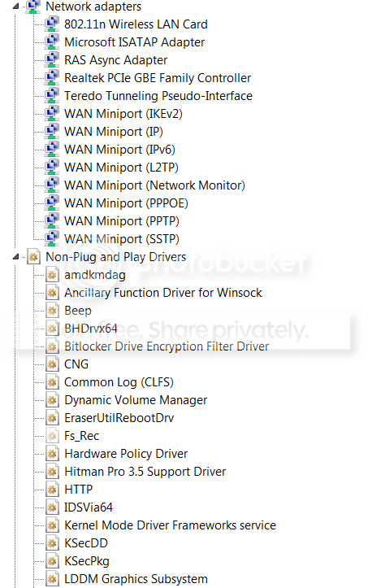Select Bitlocker Drive Encryption Filter Driver
The image size is (368, 588).
click(167, 346)
